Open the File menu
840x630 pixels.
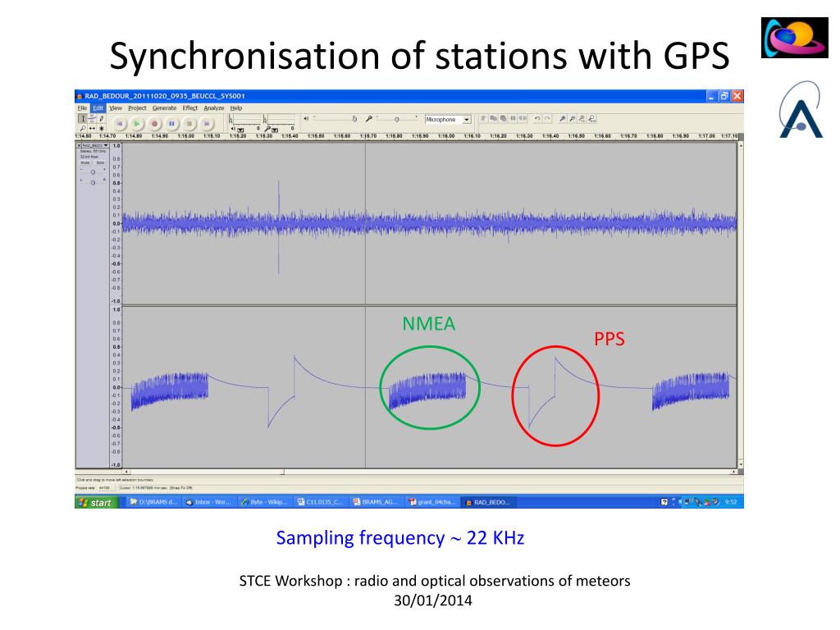(82, 108)
